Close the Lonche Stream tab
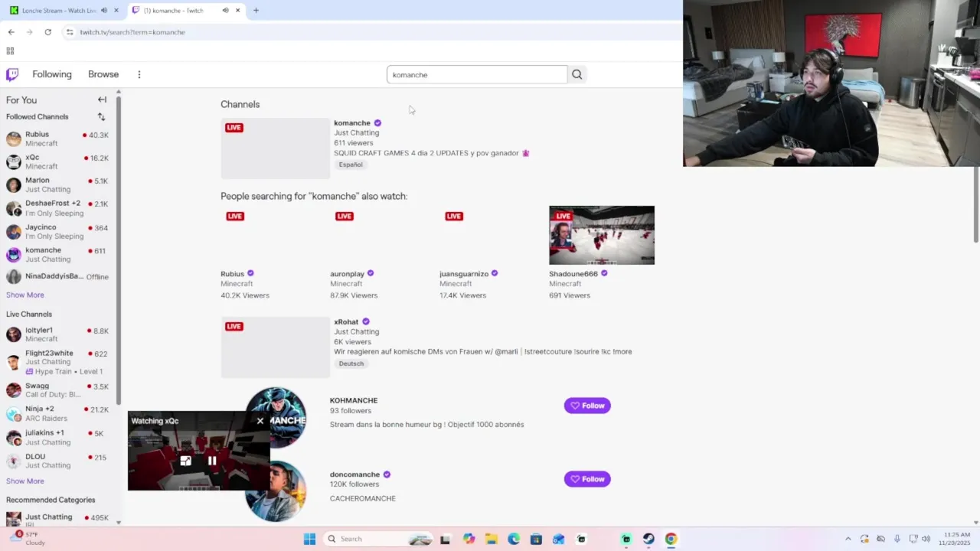 click(116, 11)
